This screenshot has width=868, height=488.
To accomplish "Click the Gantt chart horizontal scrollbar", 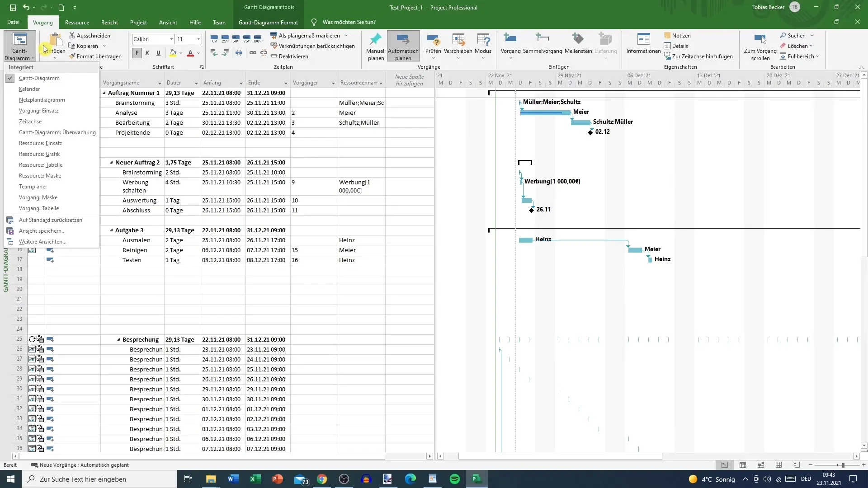I will point(560,456).
